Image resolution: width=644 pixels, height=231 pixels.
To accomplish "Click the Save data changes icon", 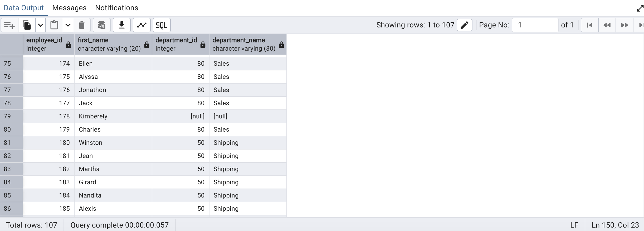I will 101,25.
